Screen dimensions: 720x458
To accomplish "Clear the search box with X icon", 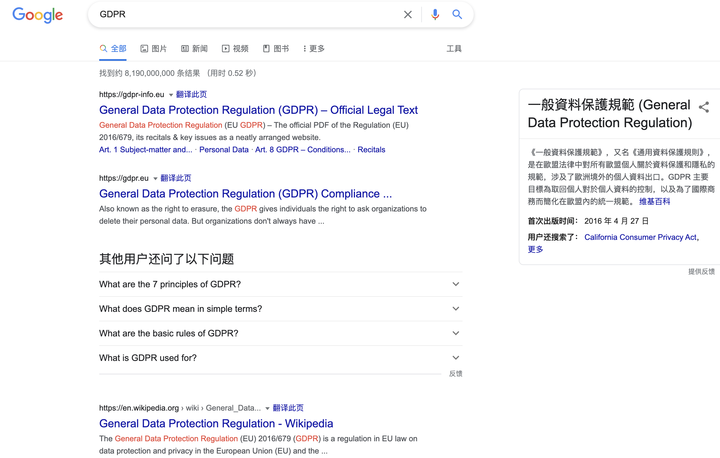I will point(408,15).
